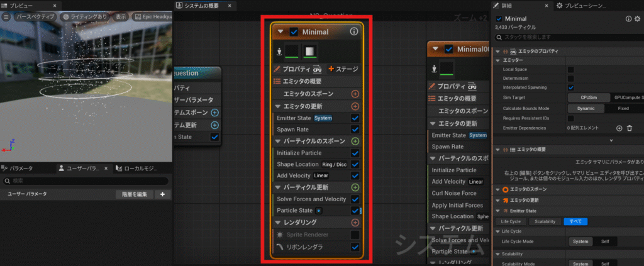Add module to エミッタの更新 in Minimal
644x266 pixels.
click(x=355, y=106)
